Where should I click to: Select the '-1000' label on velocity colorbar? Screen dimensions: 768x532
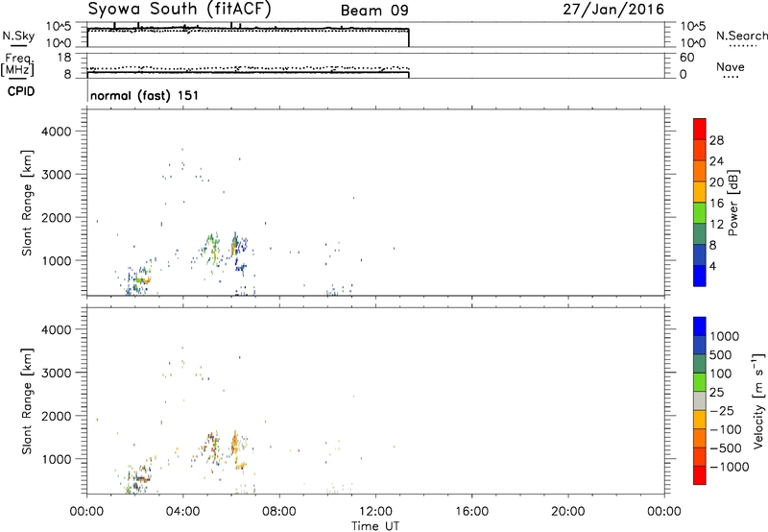pos(729,467)
